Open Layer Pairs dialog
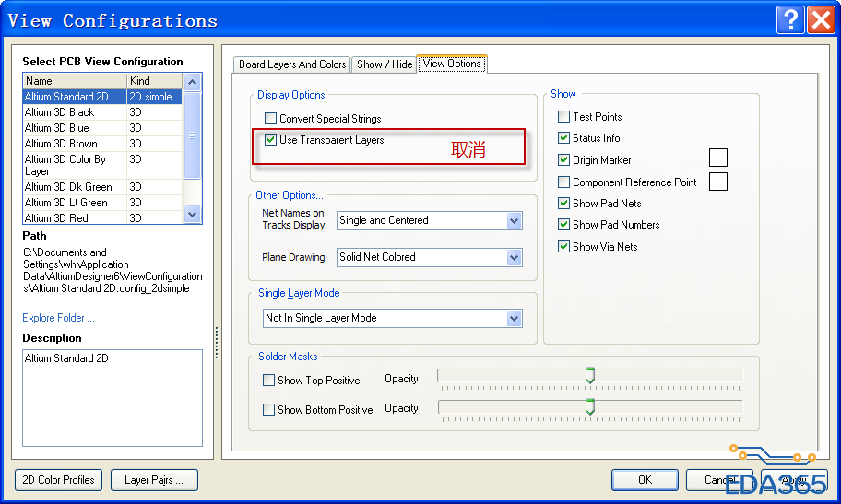 click(154, 480)
